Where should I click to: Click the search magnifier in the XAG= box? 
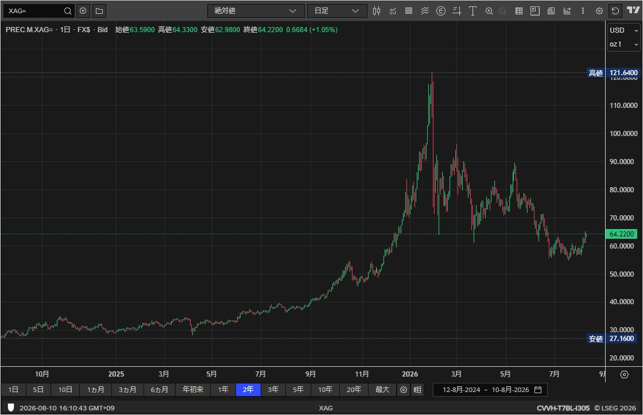pos(68,11)
